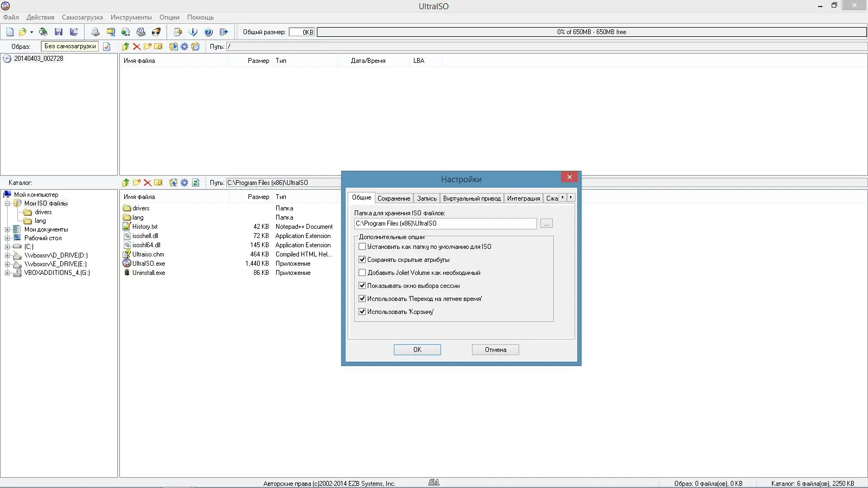Open the Самозагрузка menu

click(x=82, y=17)
